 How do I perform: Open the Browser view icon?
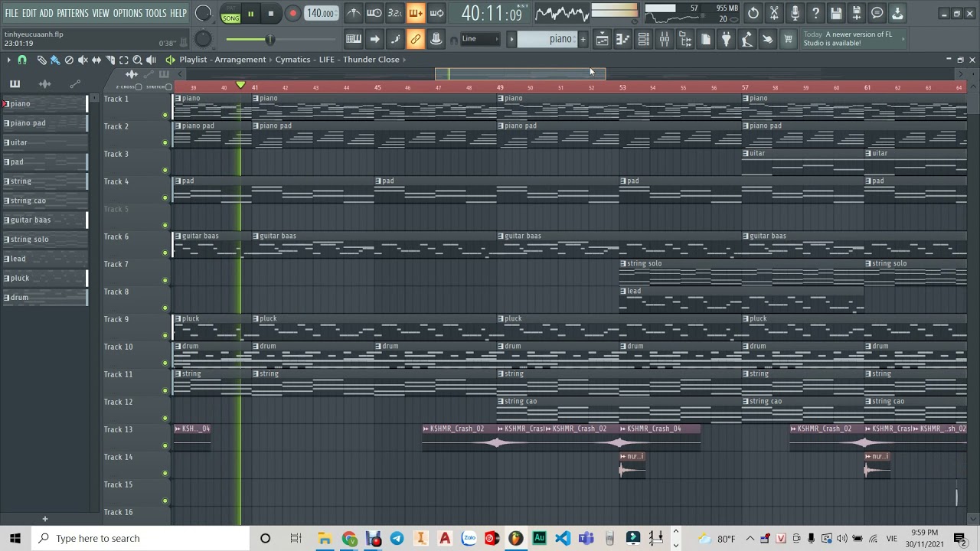pos(685,39)
